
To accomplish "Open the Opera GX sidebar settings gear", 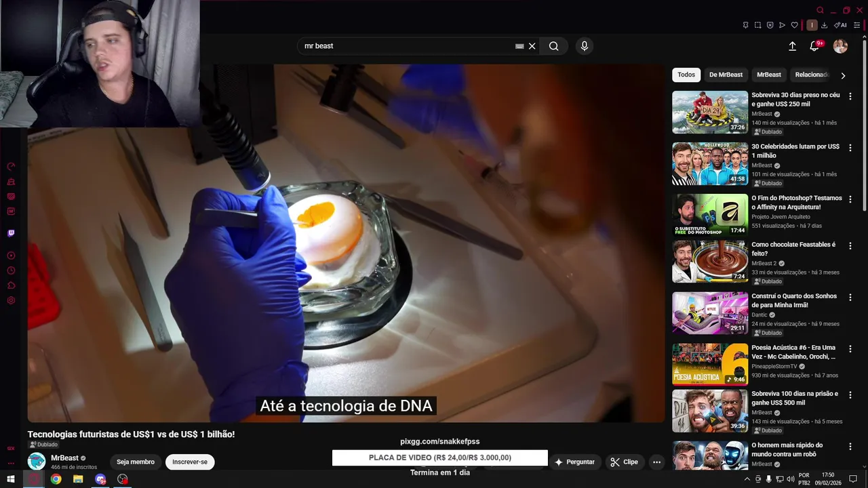I will 11,300.
